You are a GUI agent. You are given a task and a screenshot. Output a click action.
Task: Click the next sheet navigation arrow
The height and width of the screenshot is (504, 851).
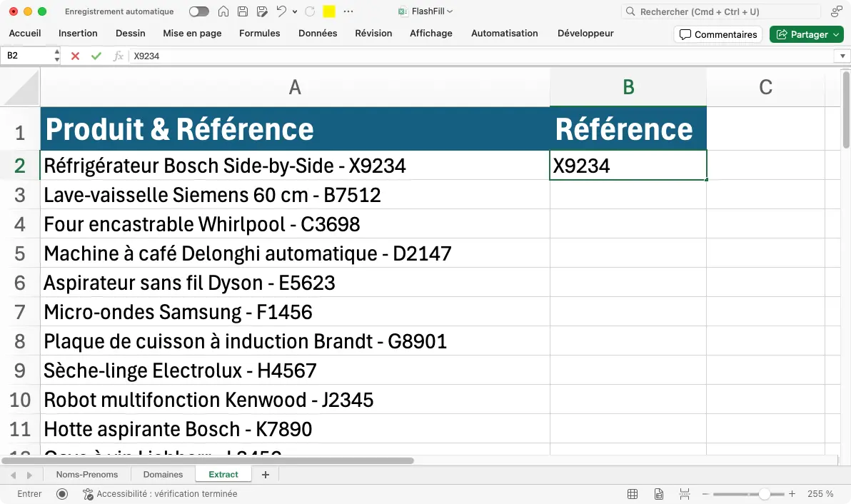(x=29, y=475)
